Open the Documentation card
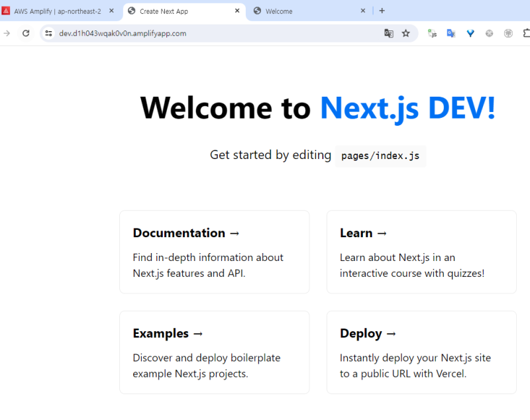 [x=214, y=252]
